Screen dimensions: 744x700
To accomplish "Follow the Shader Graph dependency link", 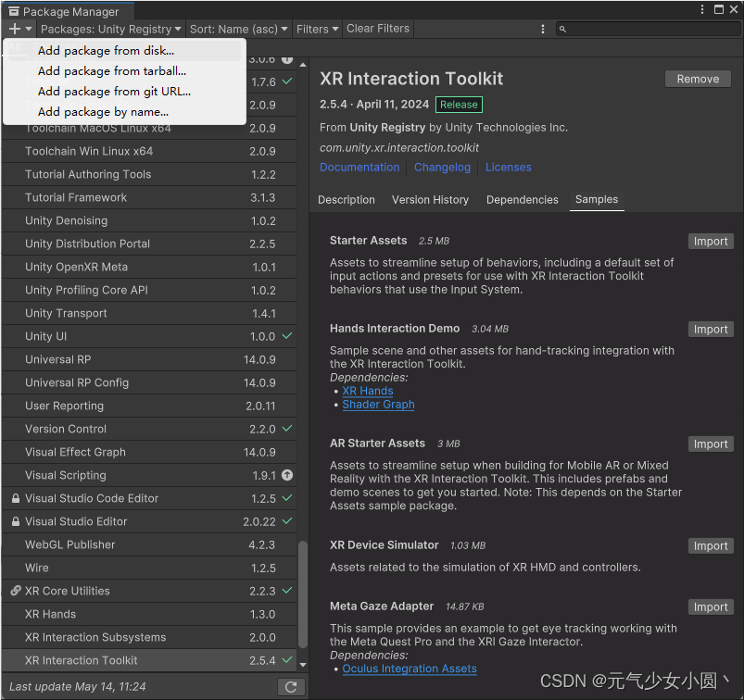I will pyautogui.click(x=378, y=405).
